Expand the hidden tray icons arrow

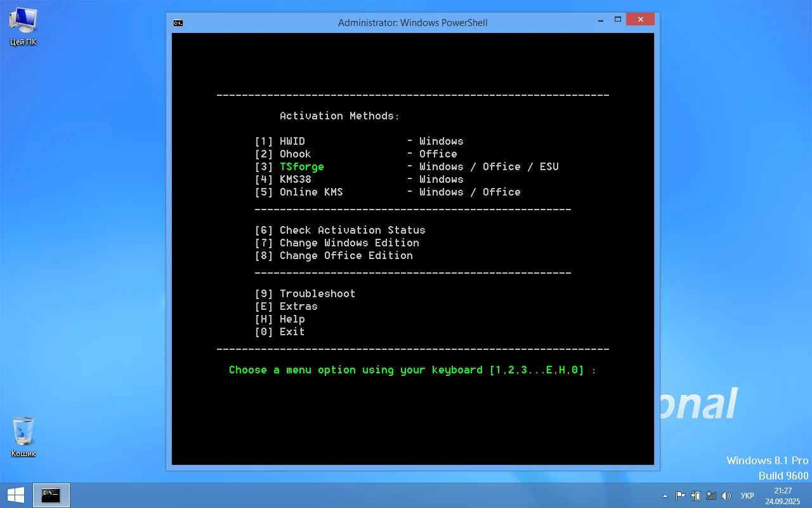coord(665,496)
